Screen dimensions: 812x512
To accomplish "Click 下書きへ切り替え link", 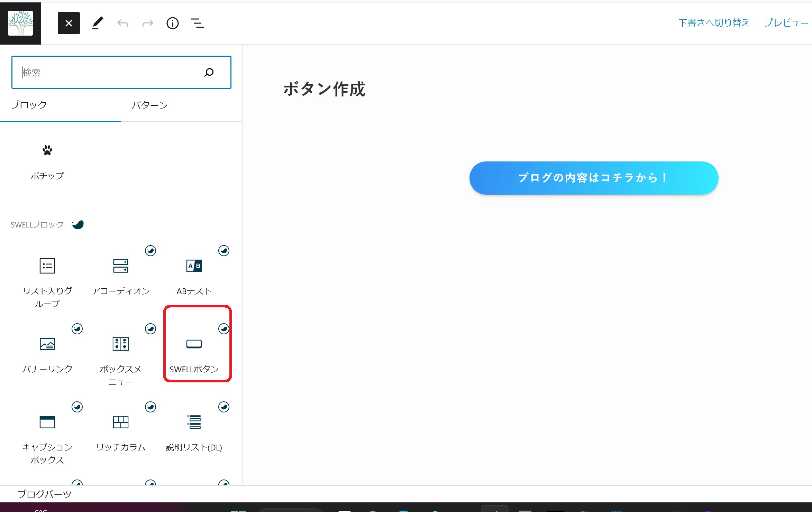I will pos(714,23).
